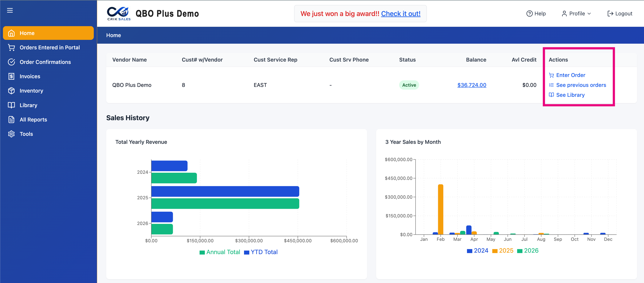644x283 pixels.
Task: Follow the Check it out! award link
Action: coord(401,13)
